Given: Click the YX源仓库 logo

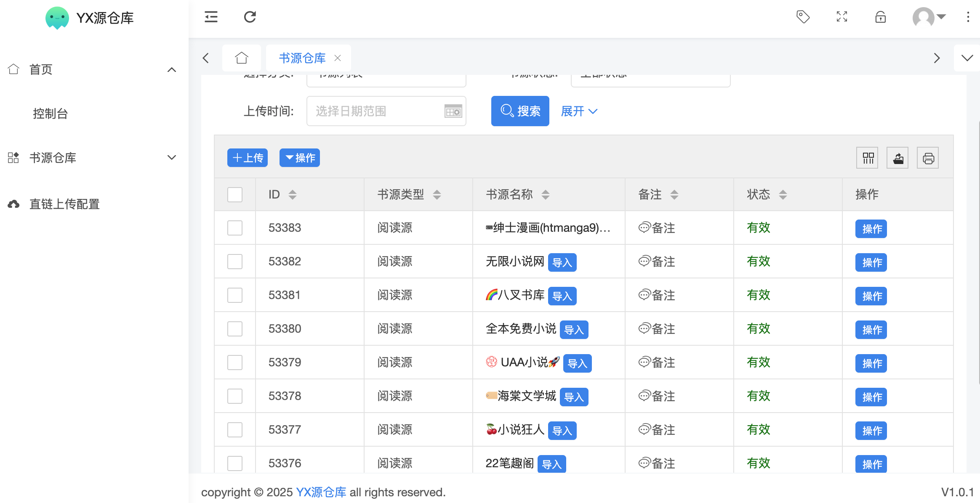Looking at the screenshot, I should tap(90, 18).
